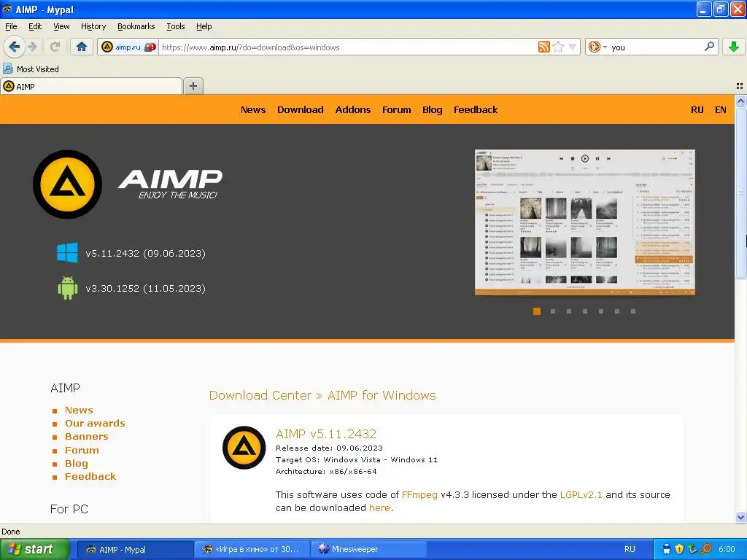Select the fifth slideshow dot
This screenshot has width=747, height=560.
[601, 311]
